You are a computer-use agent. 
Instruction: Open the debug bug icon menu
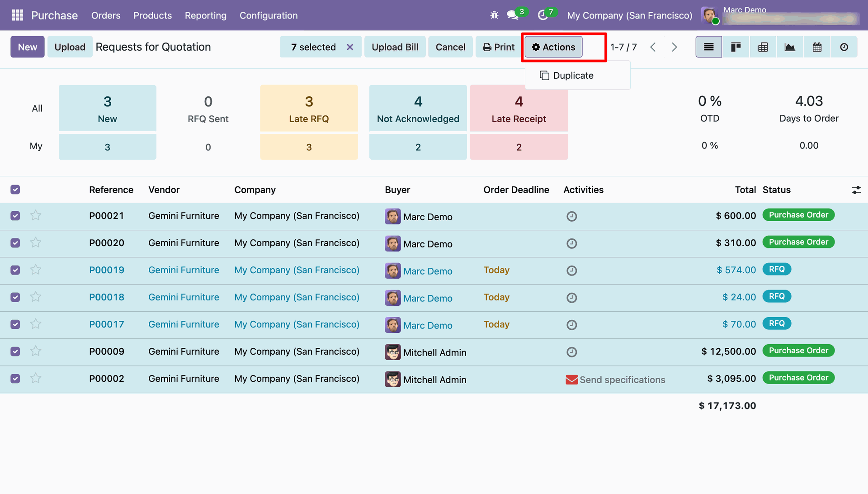(494, 15)
